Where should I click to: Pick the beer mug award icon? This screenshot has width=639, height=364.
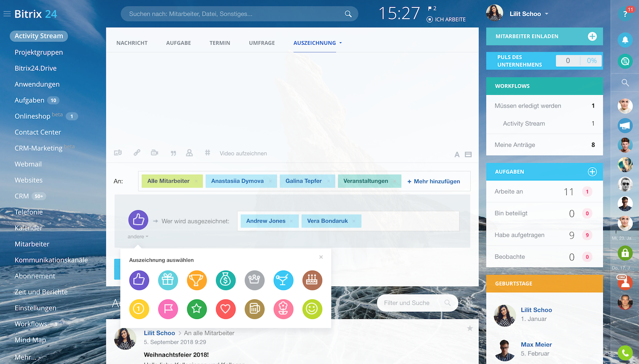[255, 309]
